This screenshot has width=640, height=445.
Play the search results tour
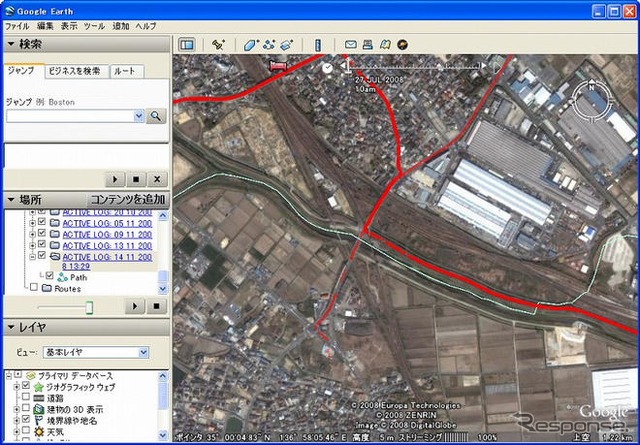point(115,179)
